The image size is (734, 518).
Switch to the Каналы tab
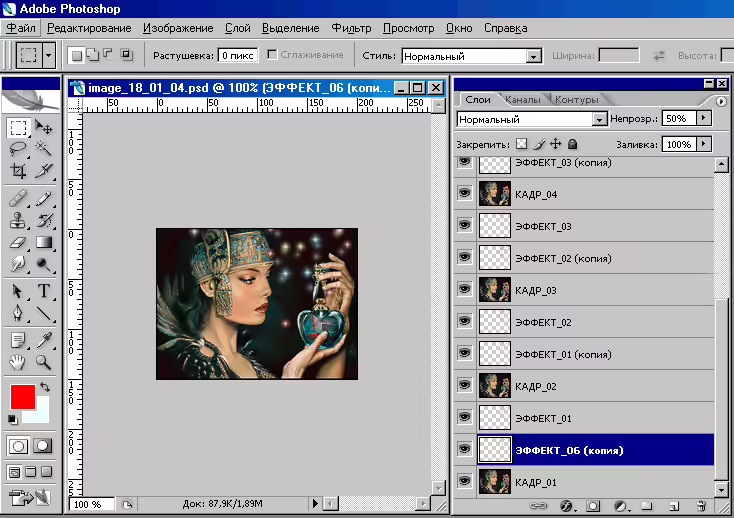tap(523, 100)
